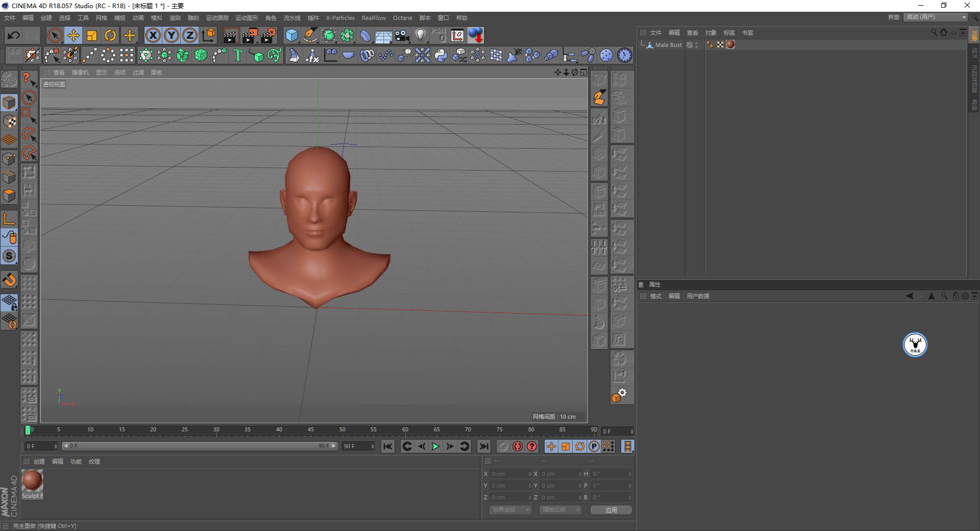The width and height of the screenshot is (980, 531).
Task: Select the Male Bust object
Action: 668,45
